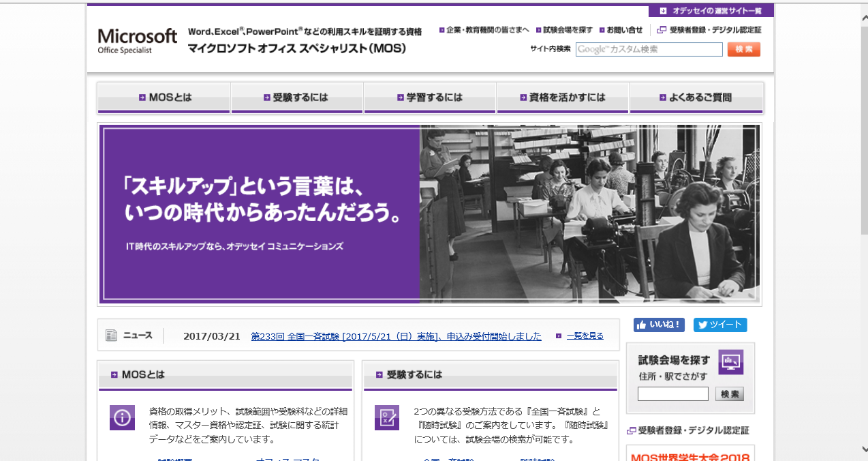Open オデッセイの運営サイト一覧 dropdown
This screenshot has width=868, height=461.
tap(711, 11)
